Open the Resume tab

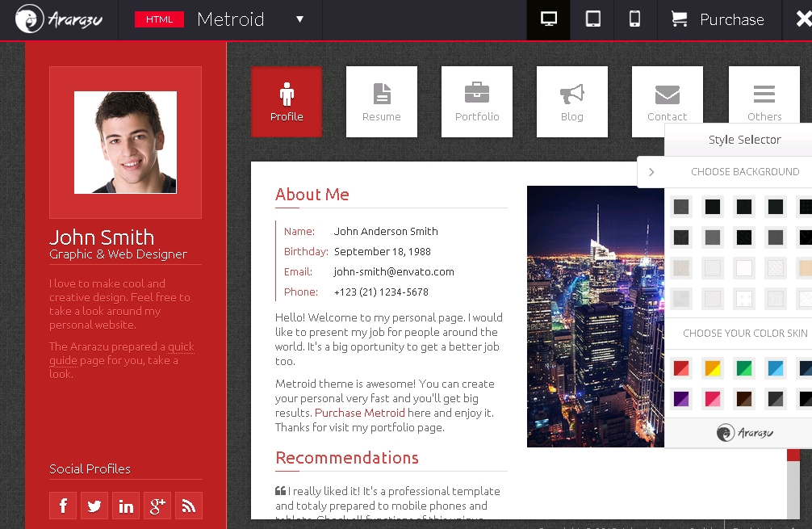click(x=382, y=102)
